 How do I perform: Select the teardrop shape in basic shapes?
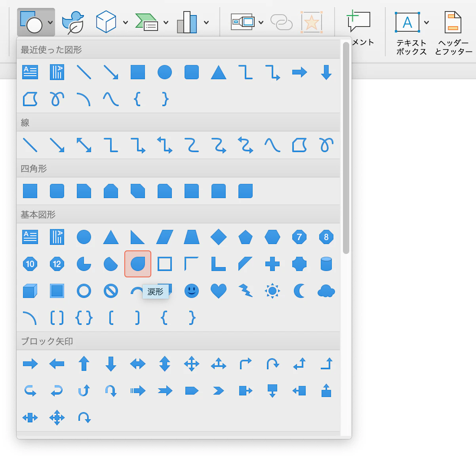pos(138,264)
